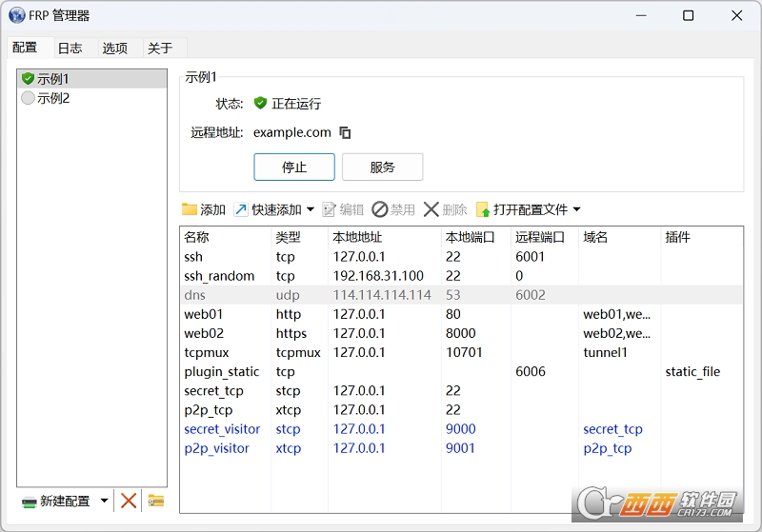Click local port 10701 cell
Screen dimensions: 762x532
tap(464, 352)
